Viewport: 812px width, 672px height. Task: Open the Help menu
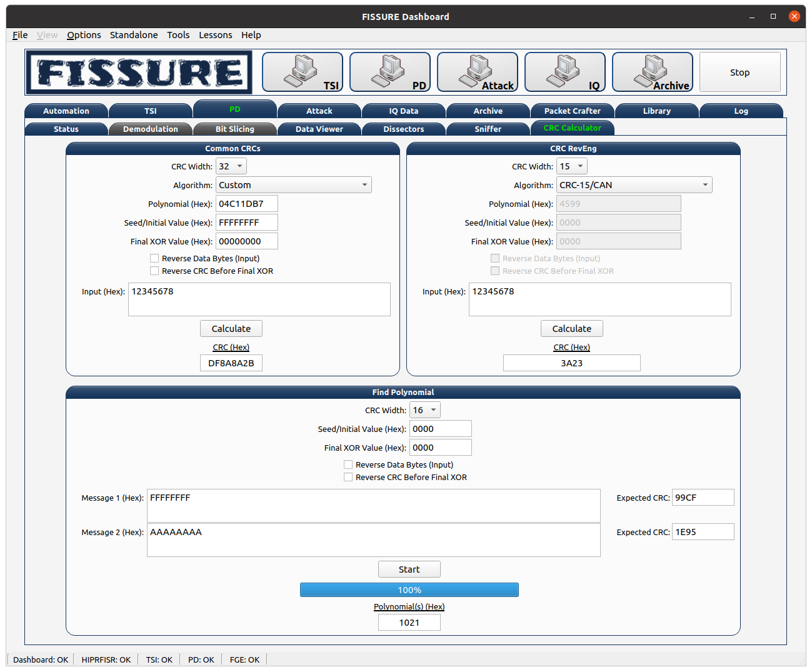pyautogui.click(x=251, y=35)
